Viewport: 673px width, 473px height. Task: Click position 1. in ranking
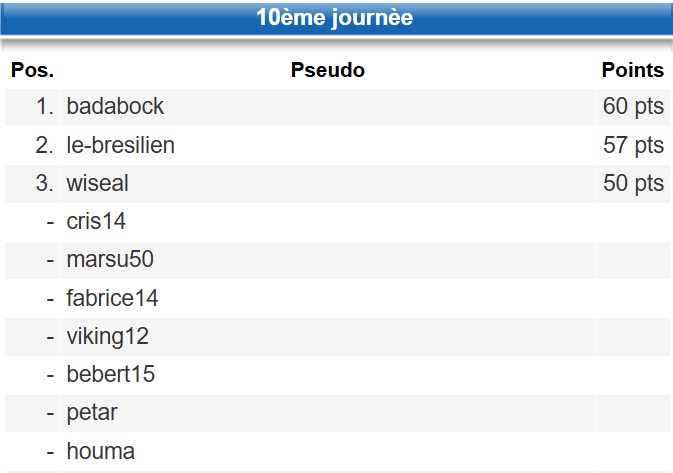pos(44,107)
